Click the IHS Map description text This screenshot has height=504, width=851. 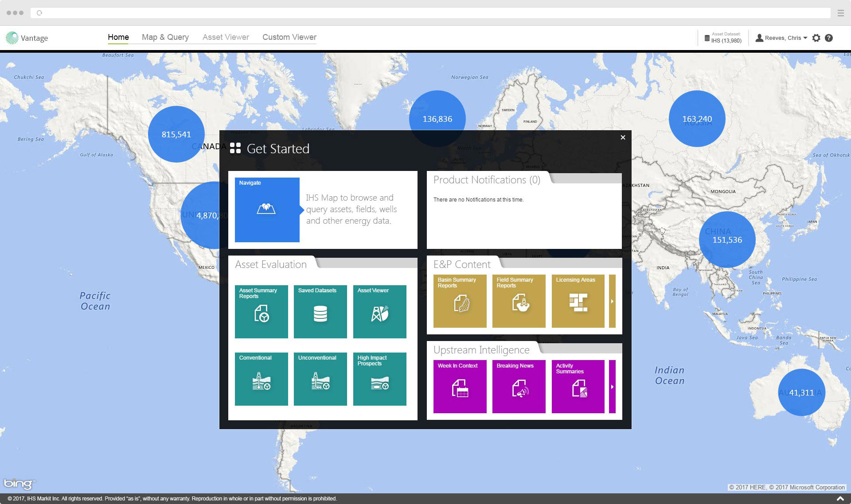pyautogui.click(x=351, y=209)
